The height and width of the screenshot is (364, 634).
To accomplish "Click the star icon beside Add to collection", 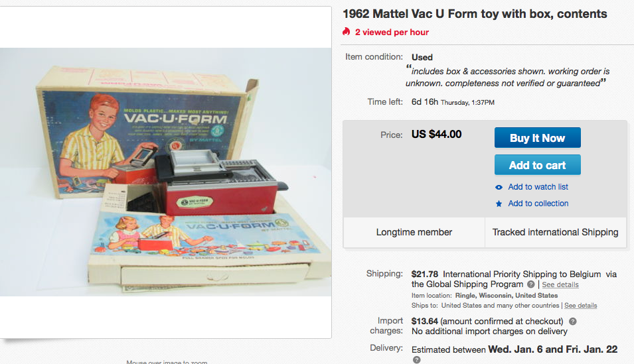I will pyautogui.click(x=499, y=204).
